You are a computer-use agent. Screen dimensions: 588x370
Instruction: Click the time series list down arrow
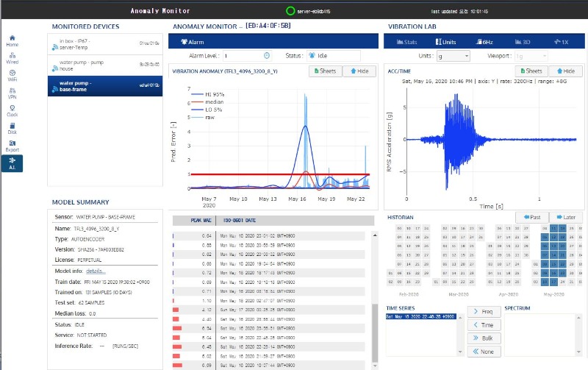tap(460, 352)
